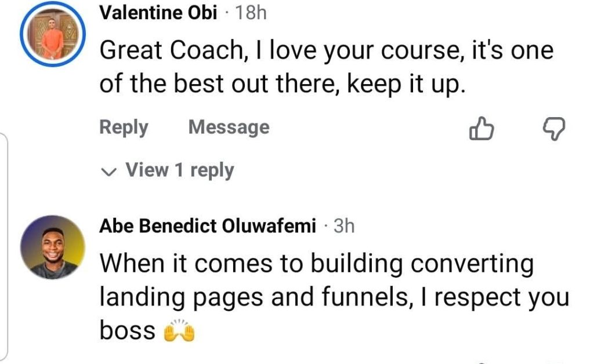Click the 3h timestamp on second comment
Screen dimensions: 594x364
click(x=344, y=226)
